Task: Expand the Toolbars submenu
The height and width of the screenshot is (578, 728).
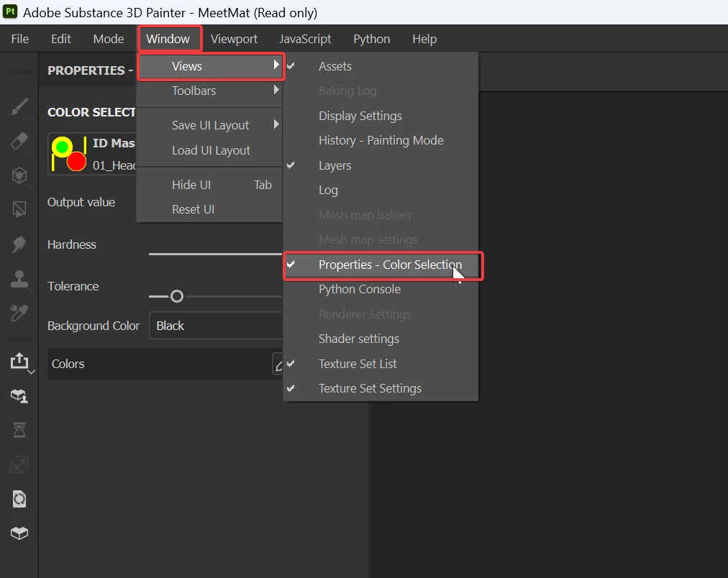Action: pos(209,91)
